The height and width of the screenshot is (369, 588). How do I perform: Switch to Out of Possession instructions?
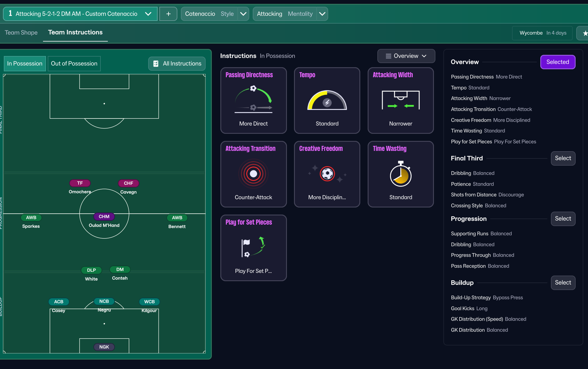pyautogui.click(x=74, y=63)
